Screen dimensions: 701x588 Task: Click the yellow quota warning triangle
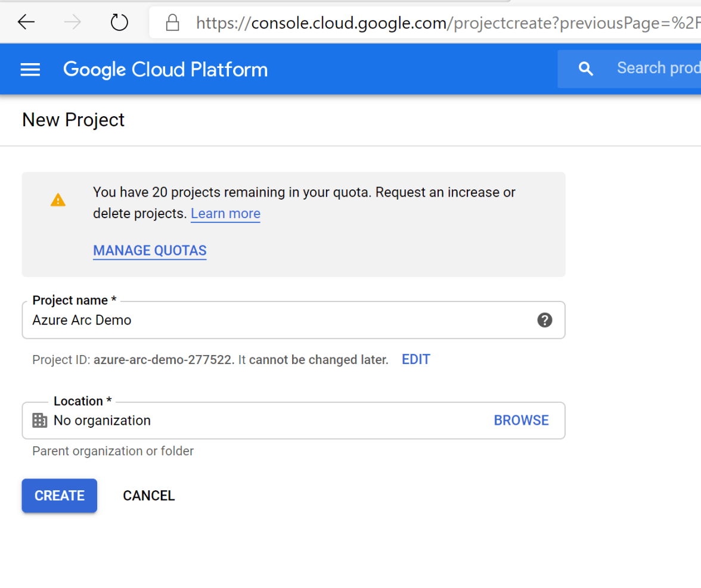[x=58, y=200]
